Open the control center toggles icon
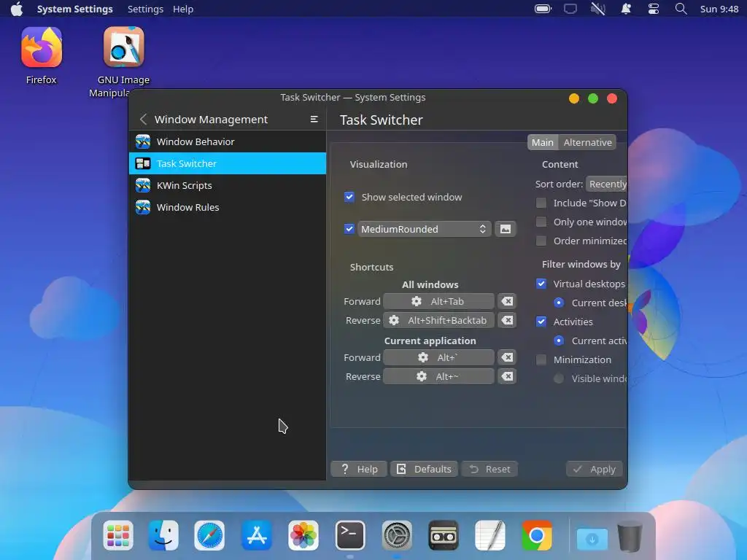Image resolution: width=747 pixels, height=560 pixels. 653,9
